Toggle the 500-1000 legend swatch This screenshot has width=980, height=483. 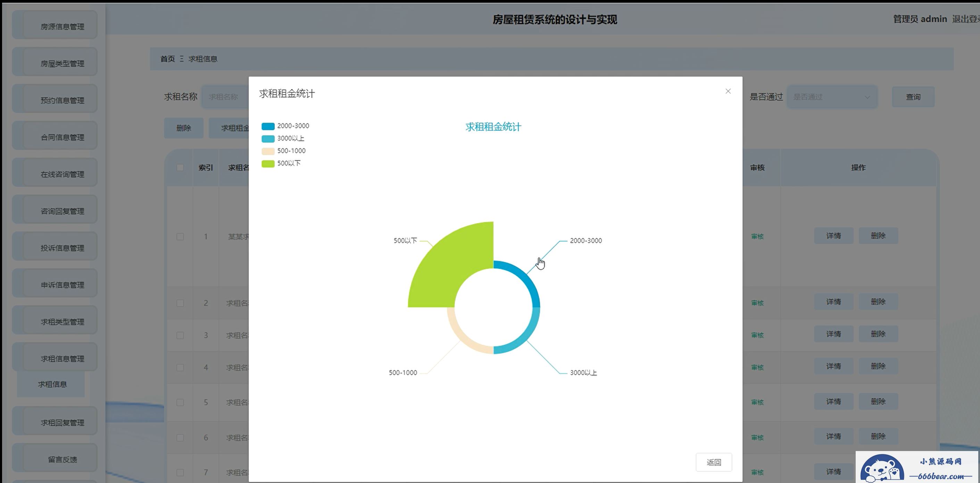[268, 151]
